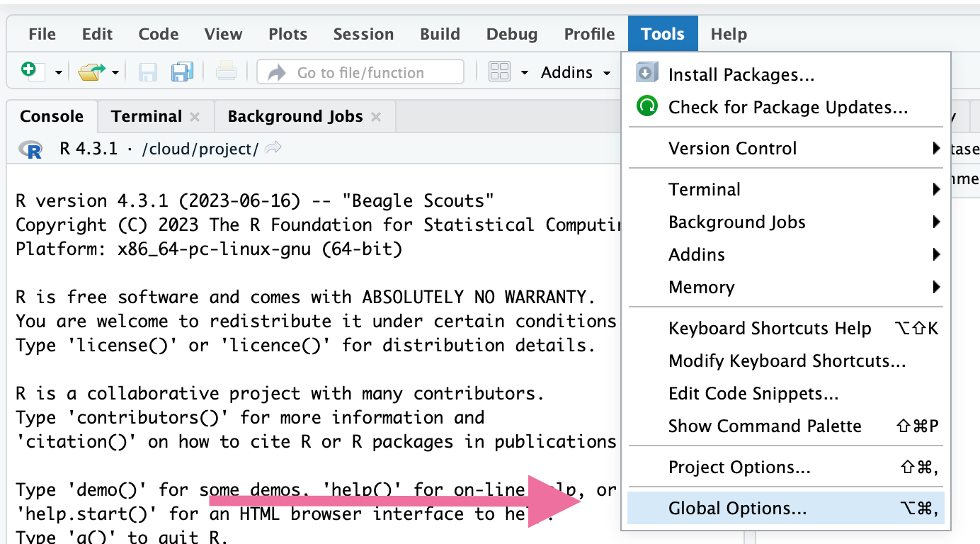Viewport: 980px width, 544px height.
Task: Click the Open File folder icon
Action: [x=91, y=72]
